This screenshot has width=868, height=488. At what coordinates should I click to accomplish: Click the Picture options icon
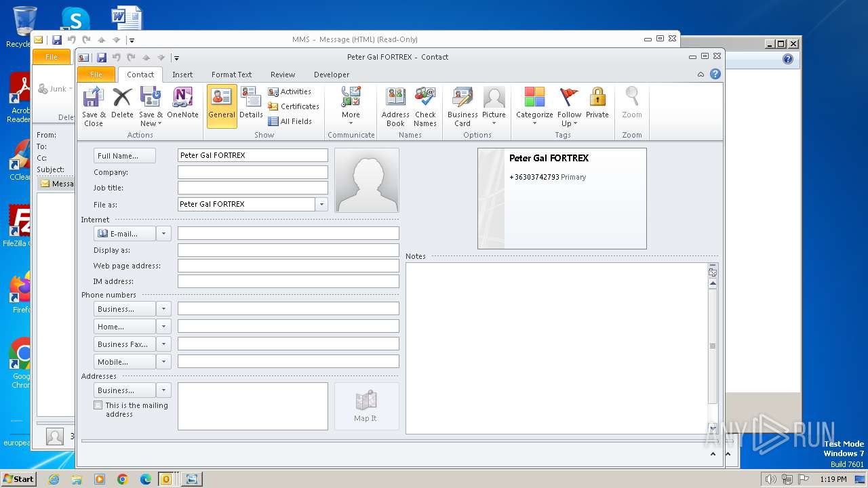494,106
